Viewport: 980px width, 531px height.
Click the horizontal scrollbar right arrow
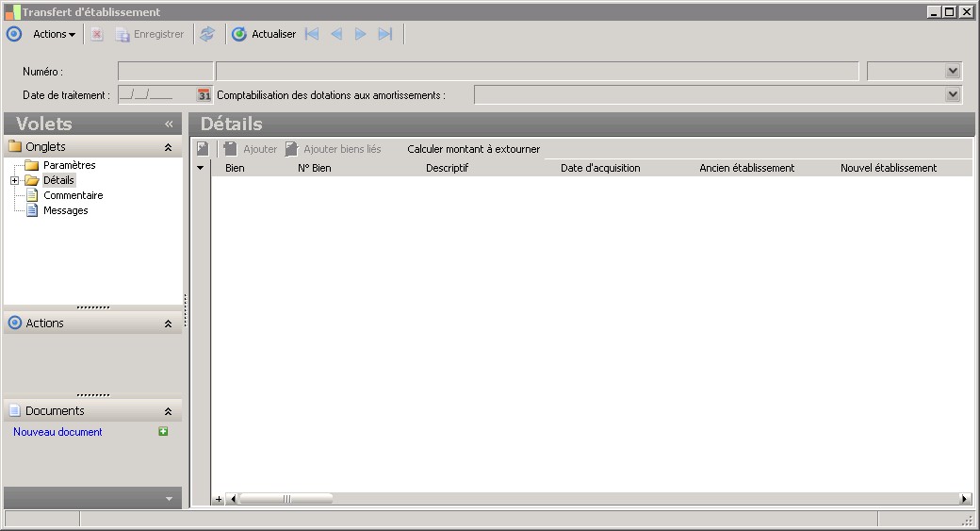[965, 499]
